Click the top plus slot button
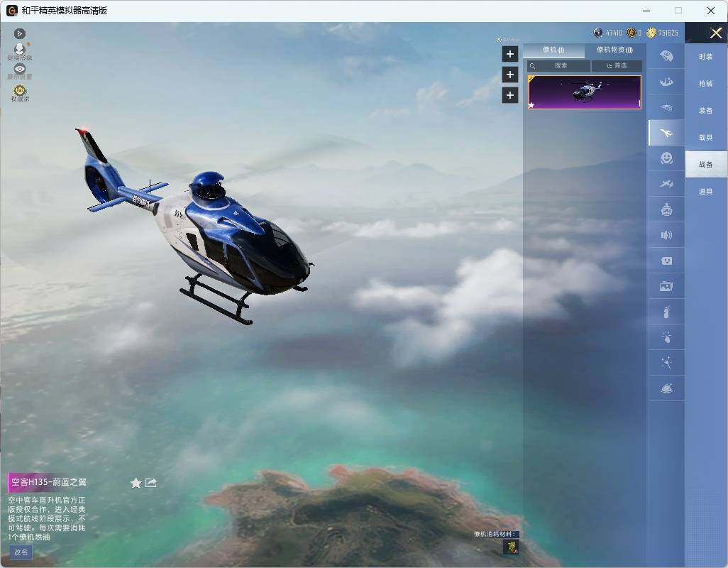 point(509,54)
